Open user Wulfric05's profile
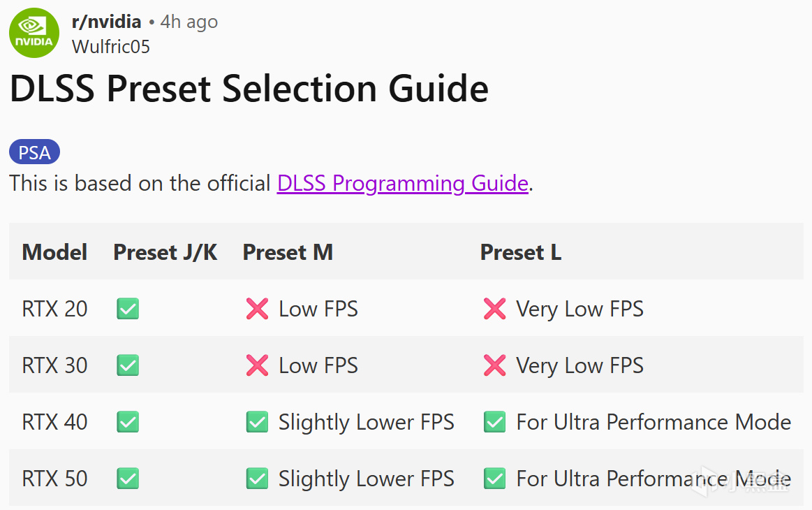Screen dimensions: 812x510 pyautogui.click(x=111, y=46)
